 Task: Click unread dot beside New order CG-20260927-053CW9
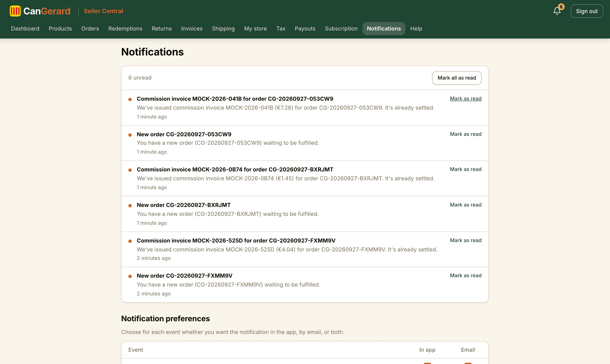[130, 135]
